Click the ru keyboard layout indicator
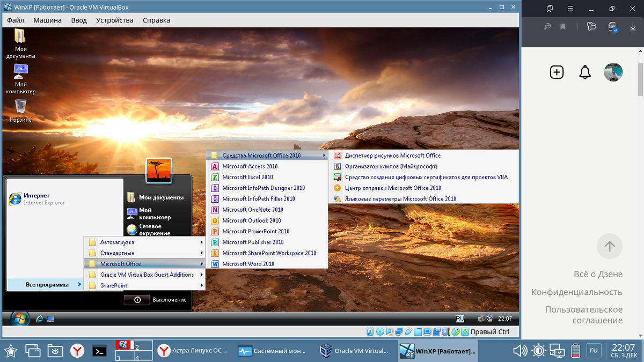Image resolution: width=644 pixels, height=362 pixels. point(594,351)
